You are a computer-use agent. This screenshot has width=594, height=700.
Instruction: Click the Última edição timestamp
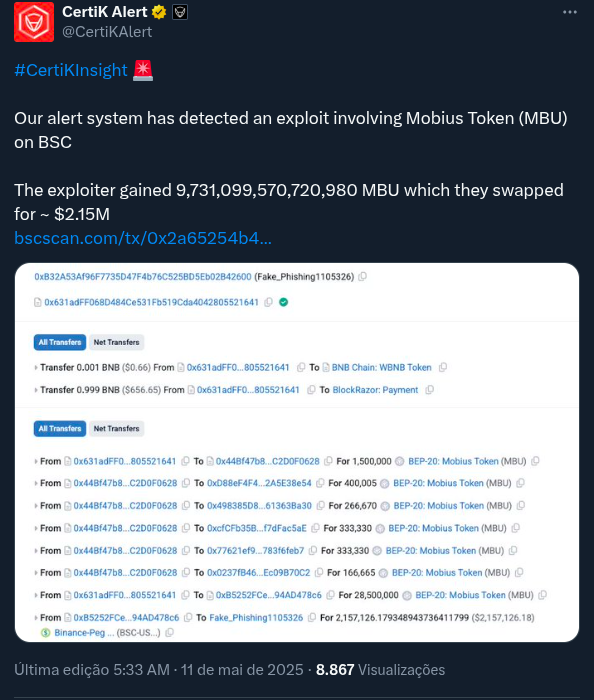click(159, 670)
